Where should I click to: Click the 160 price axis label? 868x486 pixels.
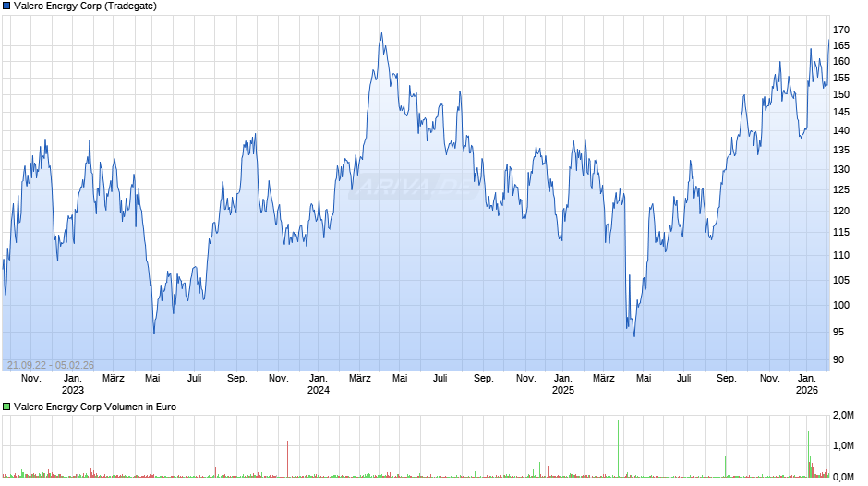pyautogui.click(x=841, y=62)
